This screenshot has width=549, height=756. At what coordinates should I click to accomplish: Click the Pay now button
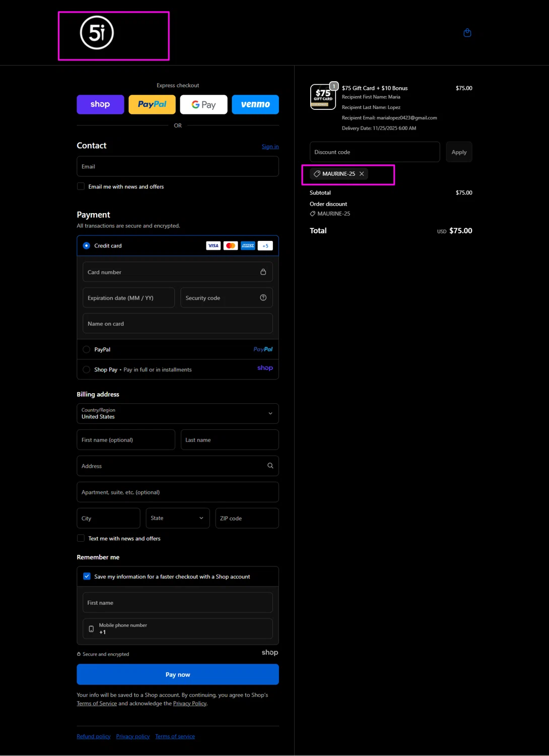tap(178, 674)
